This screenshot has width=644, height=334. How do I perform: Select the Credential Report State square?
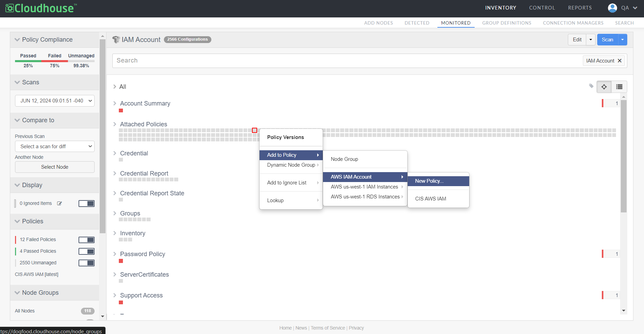click(x=121, y=200)
